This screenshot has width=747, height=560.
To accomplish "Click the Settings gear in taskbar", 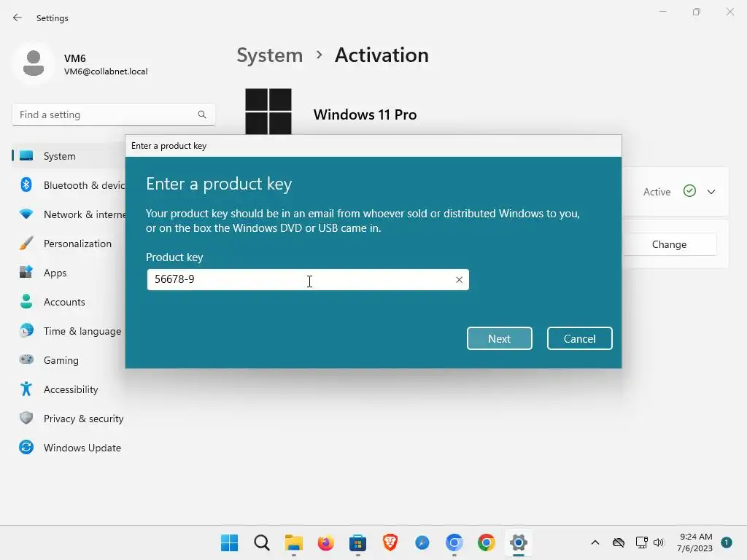I will tap(519, 542).
